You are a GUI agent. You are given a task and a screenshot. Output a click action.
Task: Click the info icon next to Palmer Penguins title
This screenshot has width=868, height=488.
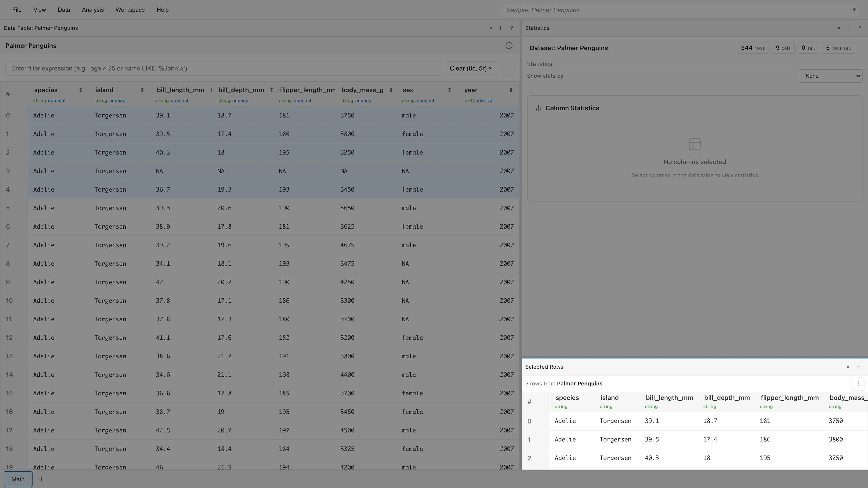(509, 46)
